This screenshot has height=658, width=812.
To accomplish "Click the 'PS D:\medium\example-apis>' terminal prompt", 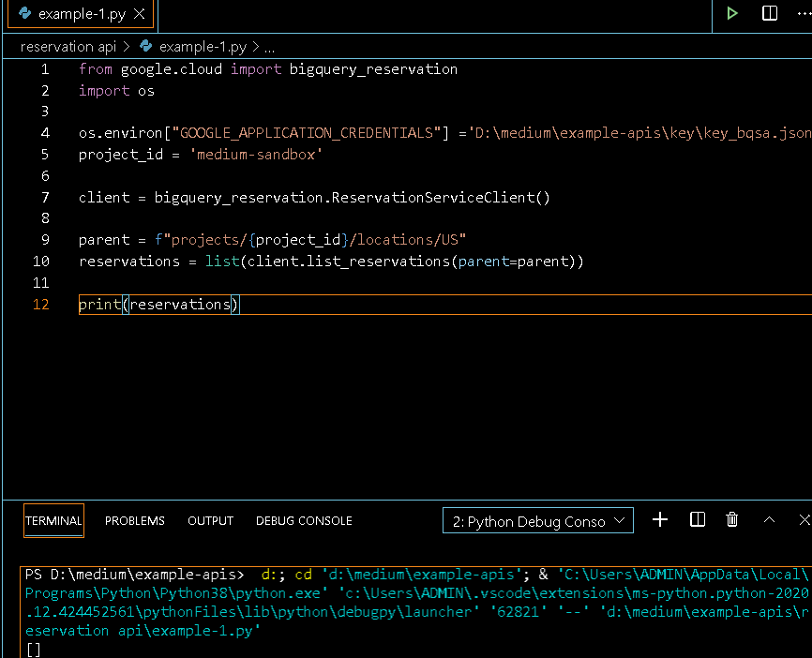I will coord(135,575).
